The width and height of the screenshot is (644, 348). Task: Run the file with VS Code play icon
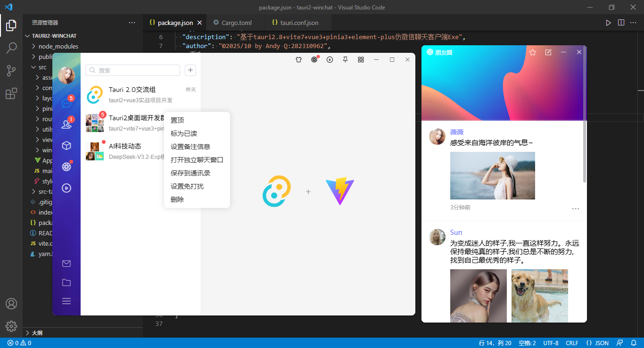(609, 23)
